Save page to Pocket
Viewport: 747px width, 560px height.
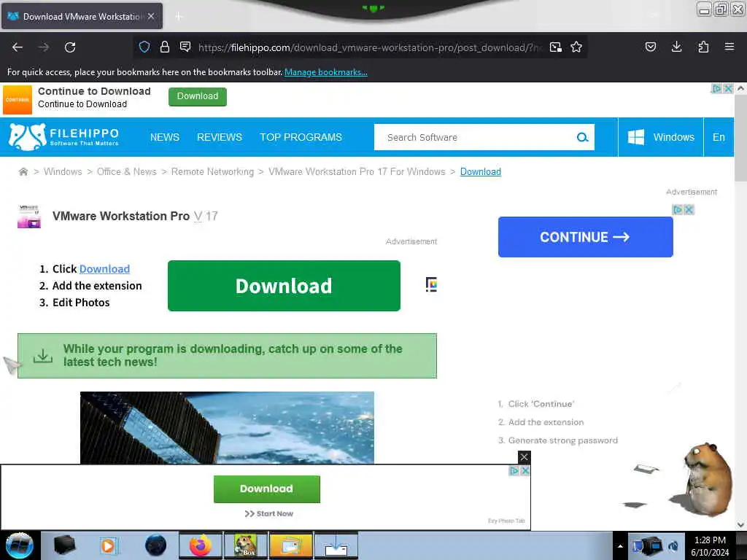click(650, 47)
